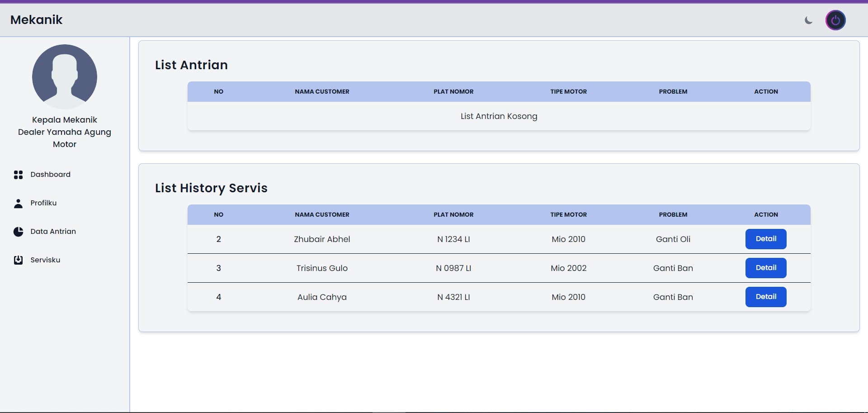View Detail for Trisinus Gulo

[766, 268]
